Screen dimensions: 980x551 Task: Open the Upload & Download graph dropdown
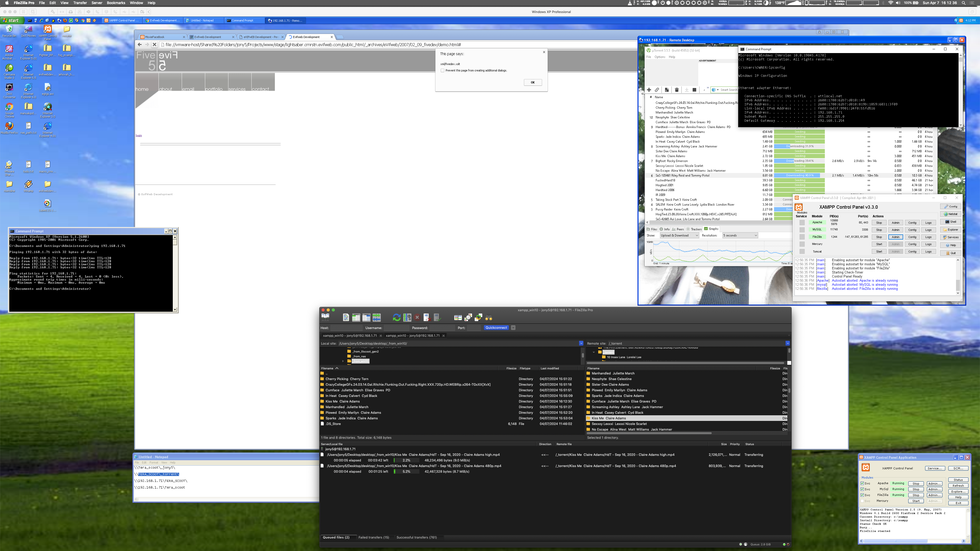679,235
